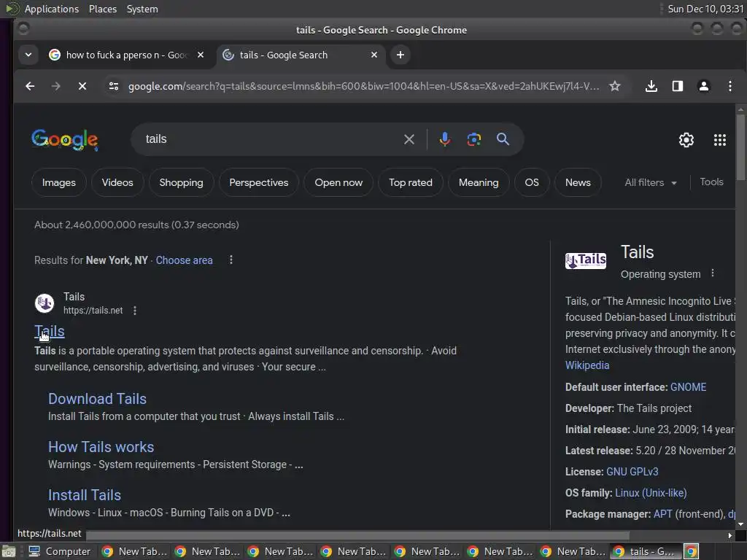
Task: Go back using the browser back arrow
Action: coord(30,86)
